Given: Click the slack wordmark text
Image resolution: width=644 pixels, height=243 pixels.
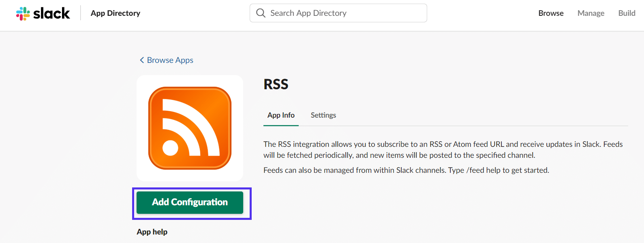Looking at the screenshot, I should click(51, 13).
